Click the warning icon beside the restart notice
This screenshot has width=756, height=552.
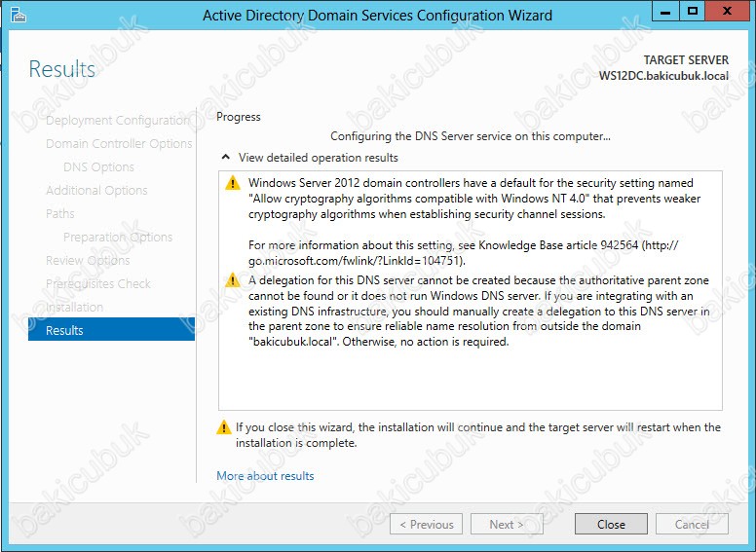(x=224, y=427)
